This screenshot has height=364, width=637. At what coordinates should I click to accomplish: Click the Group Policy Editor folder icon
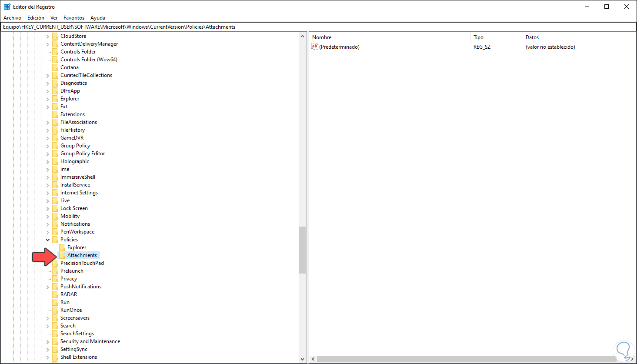[x=55, y=154]
